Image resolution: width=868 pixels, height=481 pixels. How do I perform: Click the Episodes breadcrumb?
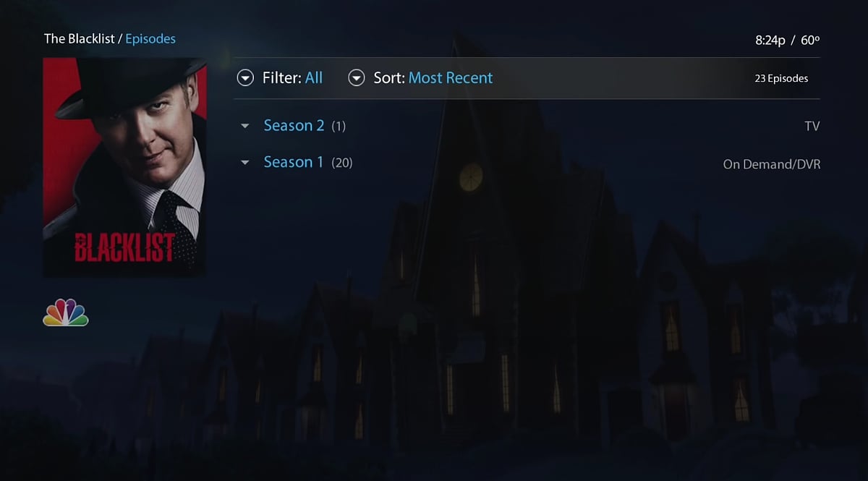pyautogui.click(x=150, y=39)
